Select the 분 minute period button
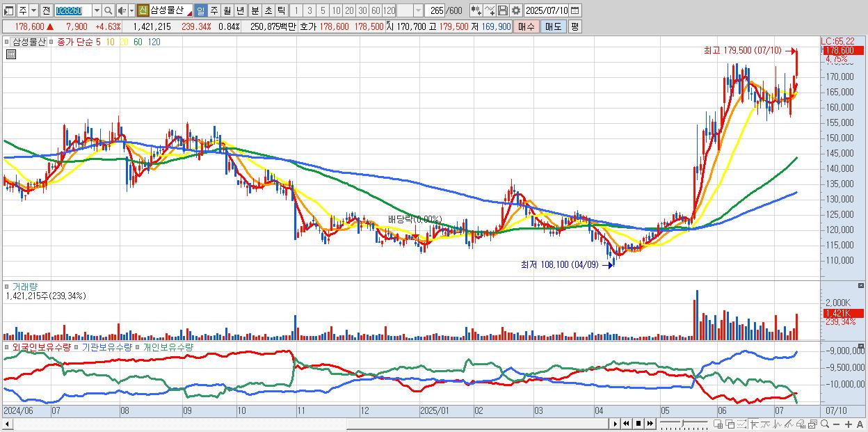 coord(255,10)
